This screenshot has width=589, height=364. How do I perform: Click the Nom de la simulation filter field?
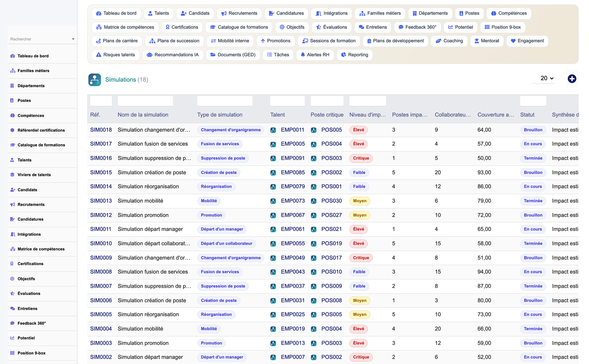click(x=145, y=101)
